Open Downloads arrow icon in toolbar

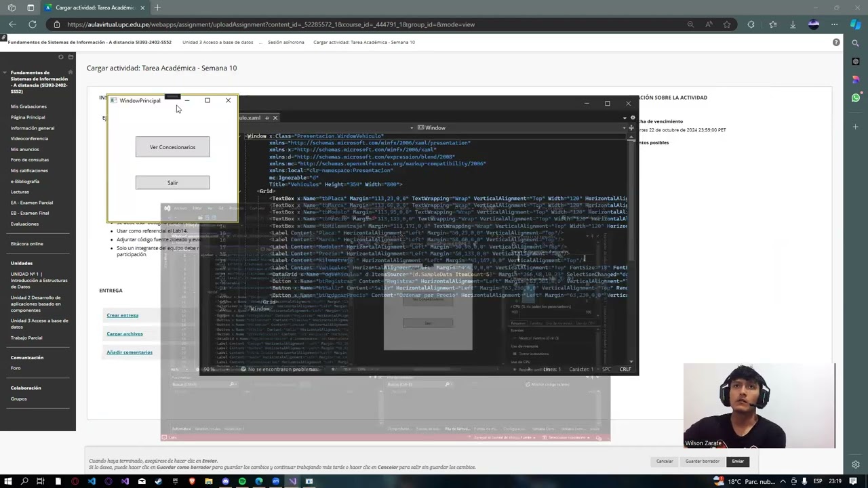[x=793, y=24]
